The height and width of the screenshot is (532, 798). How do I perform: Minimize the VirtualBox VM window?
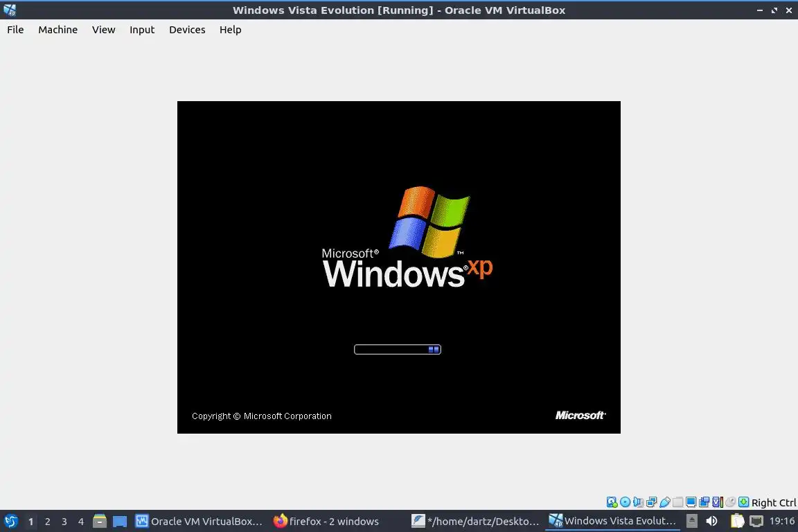[x=760, y=10]
